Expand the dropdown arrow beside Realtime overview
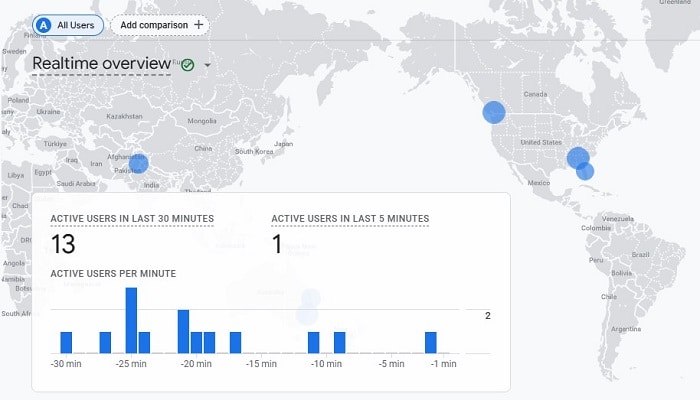This screenshot has height=400, width=700. coord(208,65)
